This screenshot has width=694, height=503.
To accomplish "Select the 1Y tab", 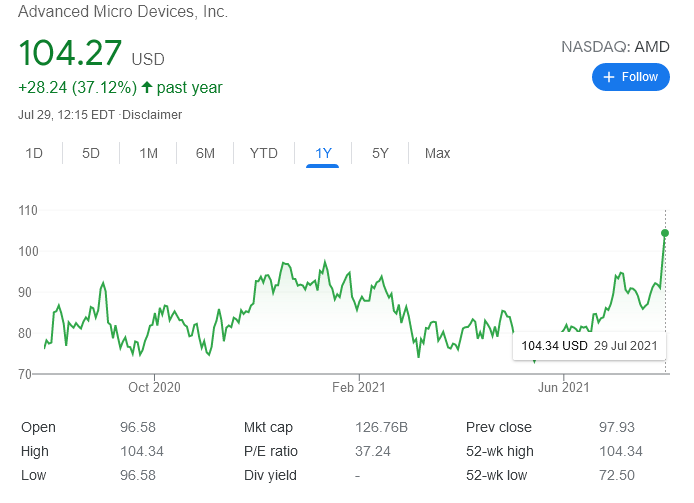I will [x=323, y=153].
